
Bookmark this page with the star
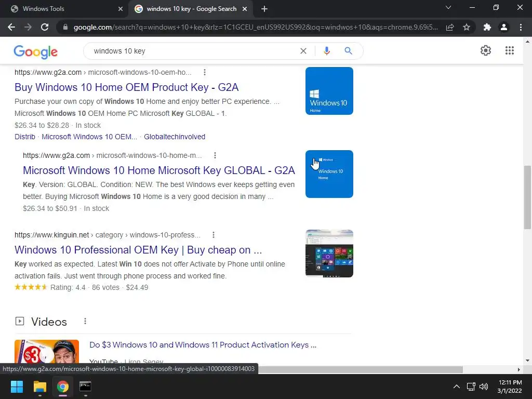[x=467, y=27]
